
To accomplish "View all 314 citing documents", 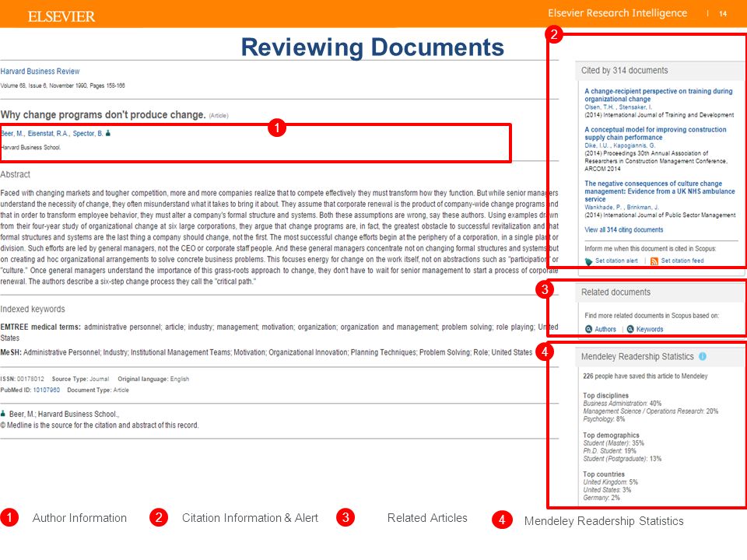I will [623, 229].
